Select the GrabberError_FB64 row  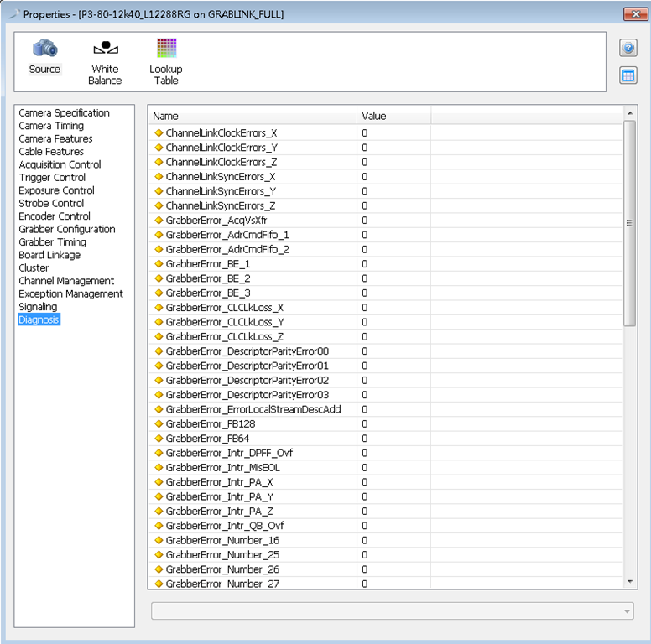(386, 439)
